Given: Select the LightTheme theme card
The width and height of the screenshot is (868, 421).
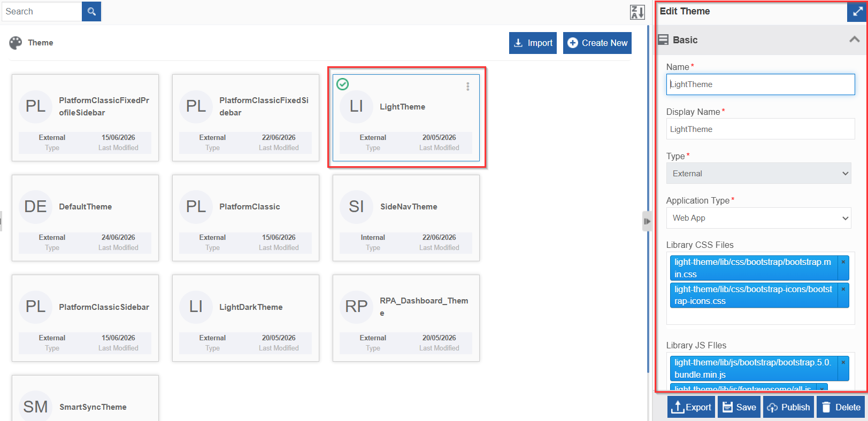Looking at the screenshot, I should pos(406,118).
